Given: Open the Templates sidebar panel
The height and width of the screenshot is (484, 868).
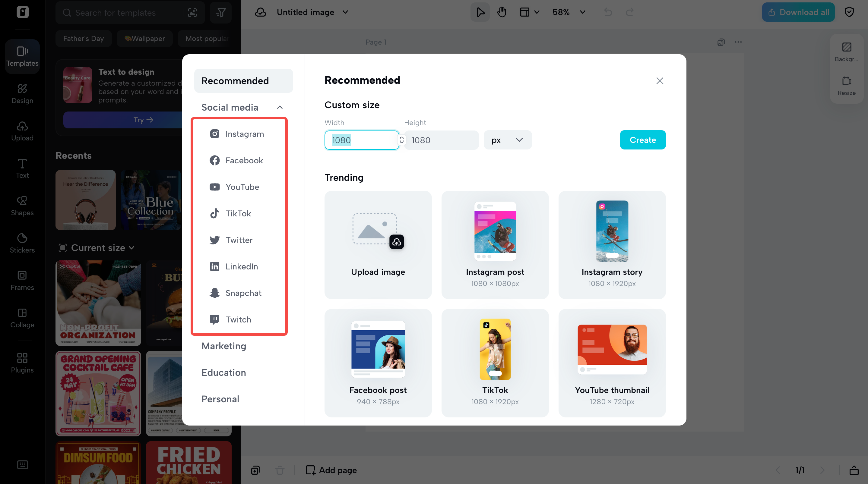Looking at the screenshot, I should click(x=22, y=56).
